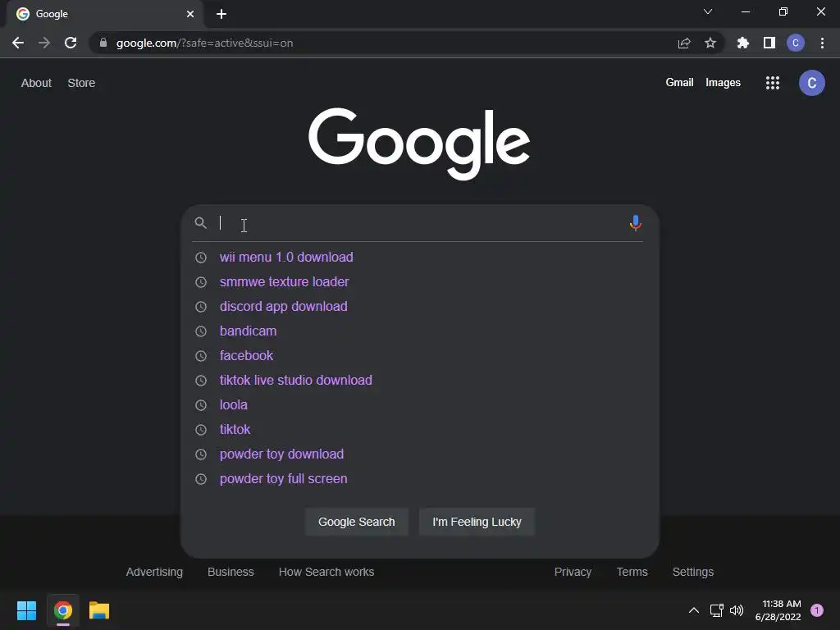840x630 pixels.
Task: Open the Terms footer link
Action: pyautogui.click(x=632, y=572)
